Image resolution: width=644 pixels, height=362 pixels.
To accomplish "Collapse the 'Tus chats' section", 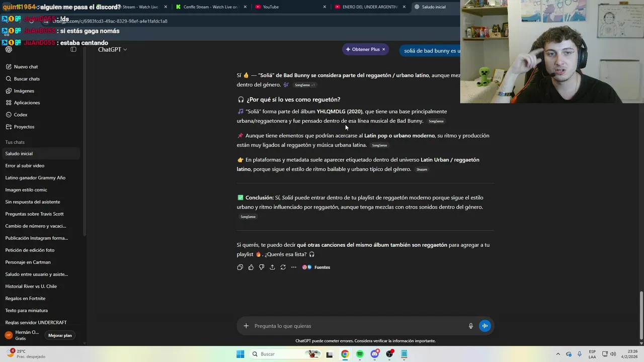I will click(15, 142).
